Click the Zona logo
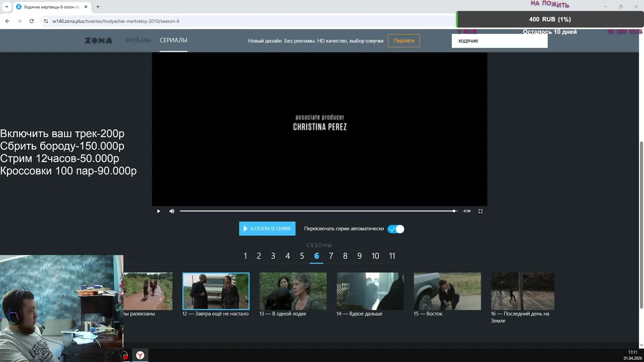This screenshot has height=362, width=644. (99, 41)
